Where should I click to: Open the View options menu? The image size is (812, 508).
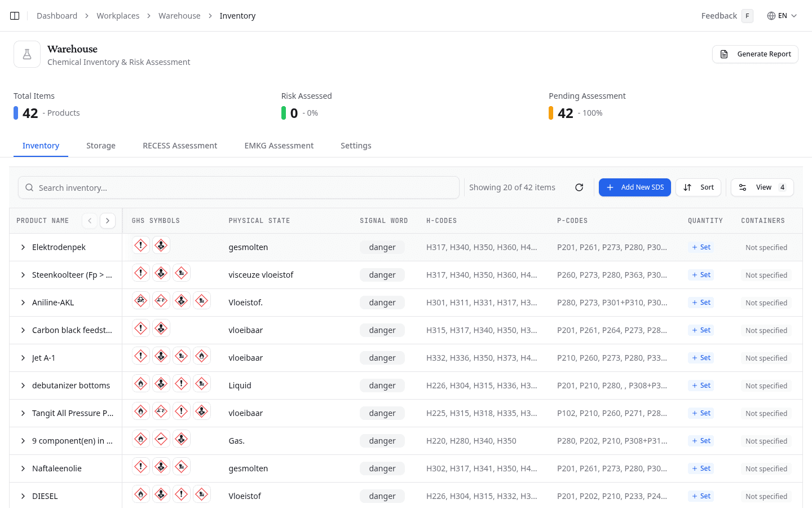pyautogui.click(x=762, y=187)
